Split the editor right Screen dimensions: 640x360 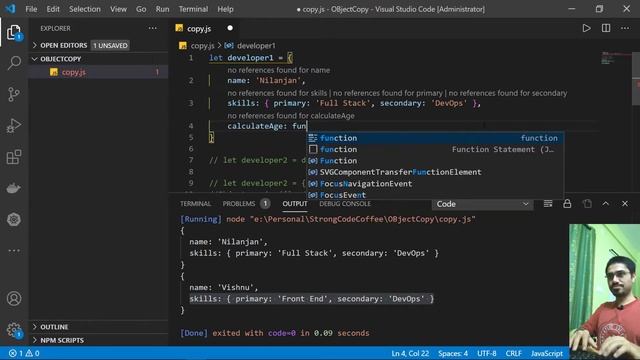click(x=606, y=28)
